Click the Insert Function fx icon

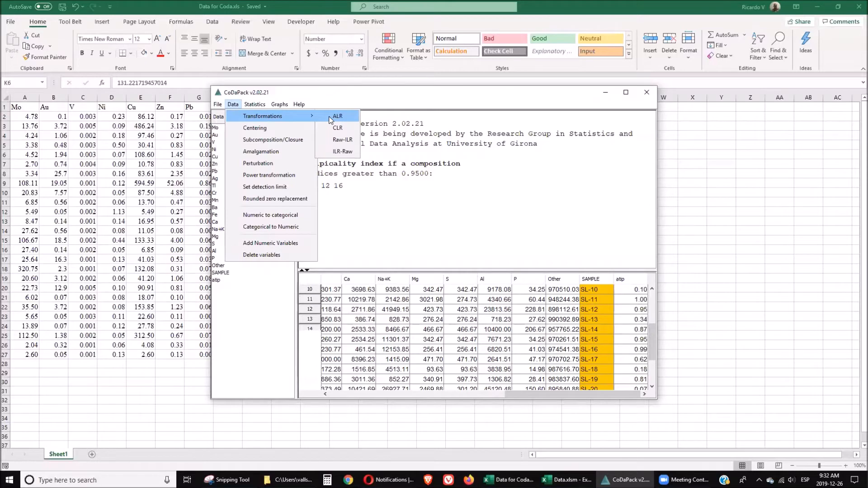[102, 83]
